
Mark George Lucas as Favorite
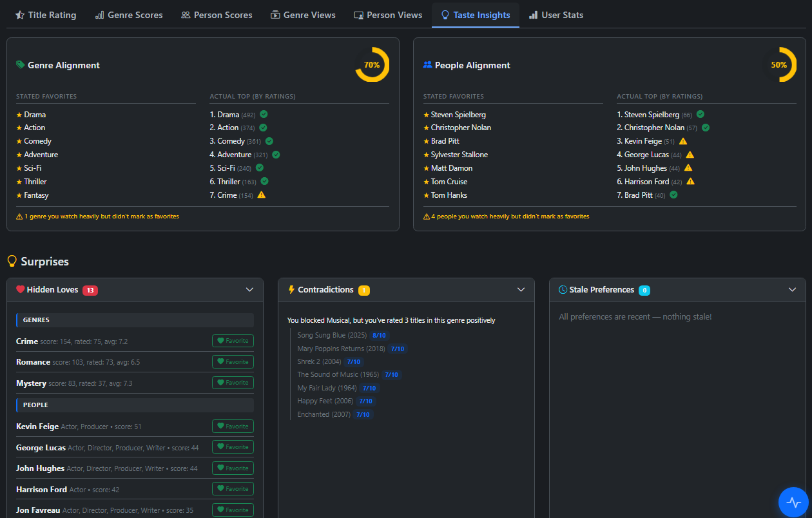coord(233,447)
